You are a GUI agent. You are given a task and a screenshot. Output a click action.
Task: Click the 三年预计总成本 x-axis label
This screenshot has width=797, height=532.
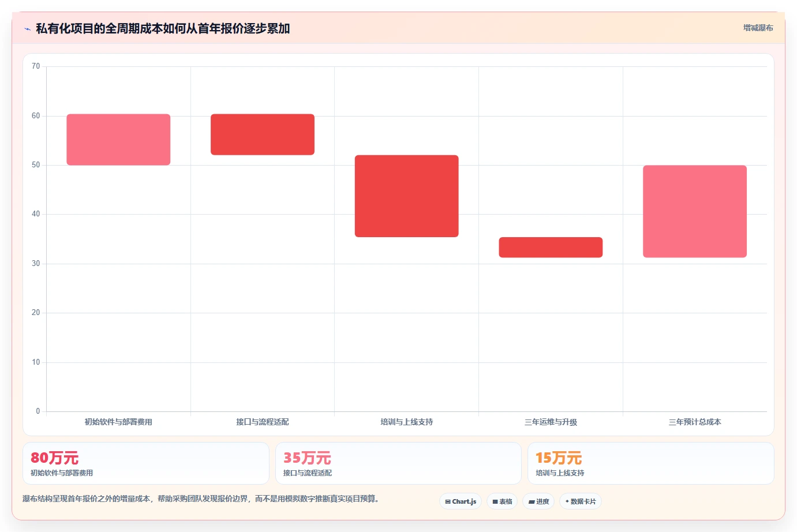click(695, 422)
